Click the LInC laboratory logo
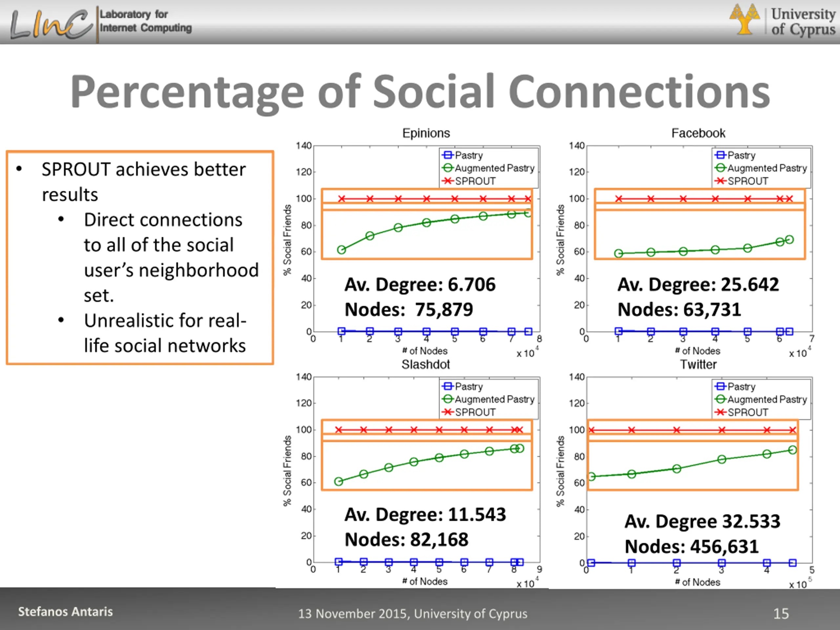The width and height of the screenshot is (840, 630). tap(52, 24)
